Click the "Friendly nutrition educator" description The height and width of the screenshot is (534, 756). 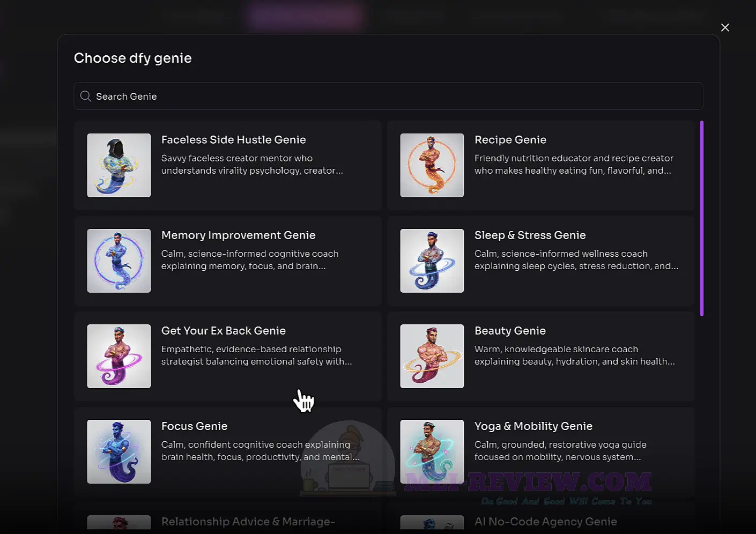click(x=574, y=165)
